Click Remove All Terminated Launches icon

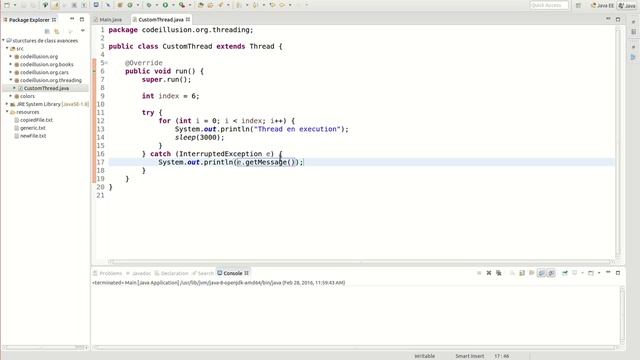[x=498, y=273]
